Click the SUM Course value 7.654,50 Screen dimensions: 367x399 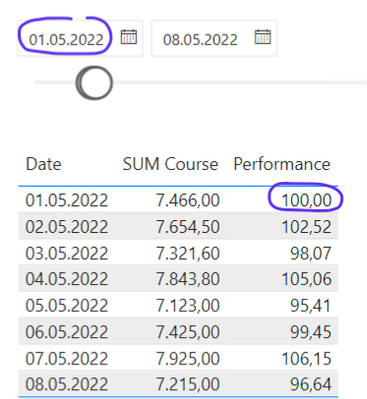coord(188,227)
